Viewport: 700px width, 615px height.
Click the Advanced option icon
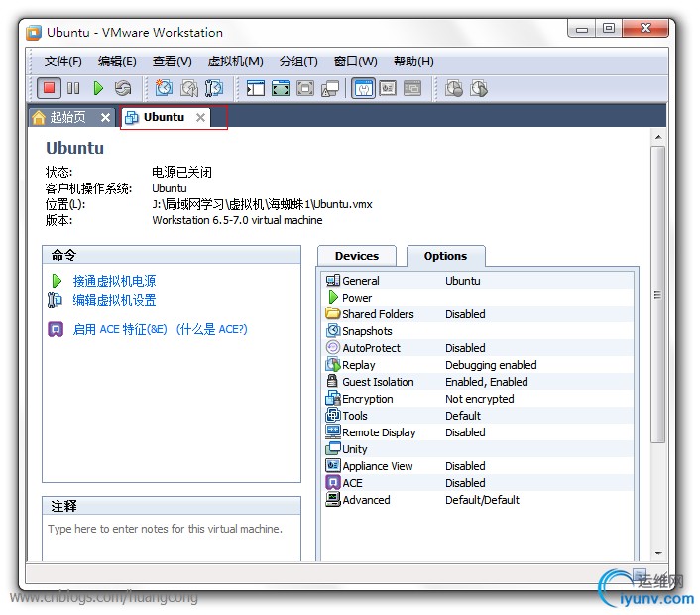[332, 499]
